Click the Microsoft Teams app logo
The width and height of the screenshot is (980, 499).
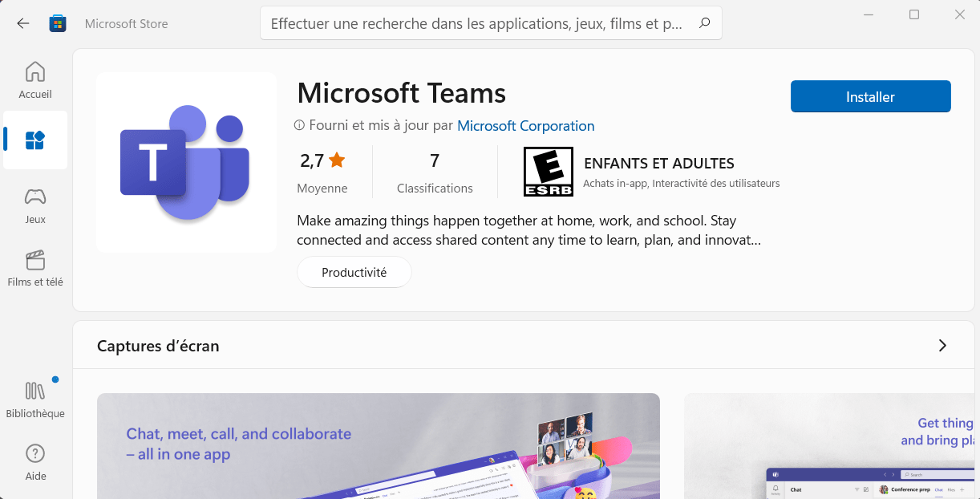point(186,162)
